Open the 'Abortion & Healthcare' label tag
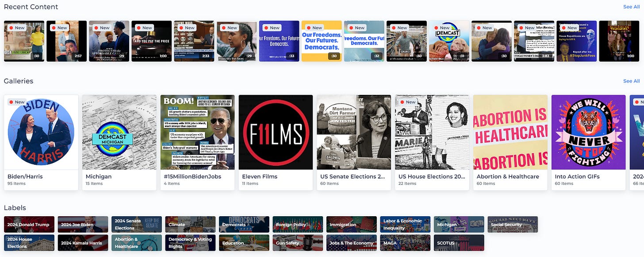Viewport: 644px width, 257px height. pyautogui.click(x=137, y=243)
